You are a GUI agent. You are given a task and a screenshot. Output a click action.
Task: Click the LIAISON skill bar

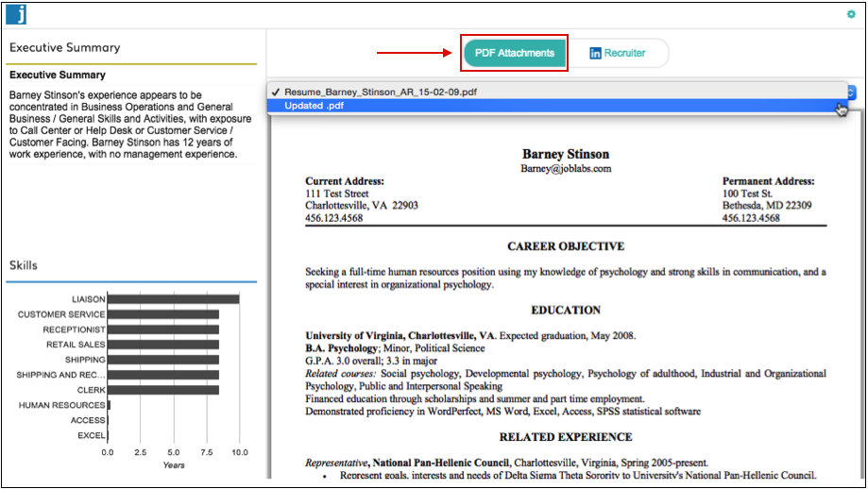point(173,299)
